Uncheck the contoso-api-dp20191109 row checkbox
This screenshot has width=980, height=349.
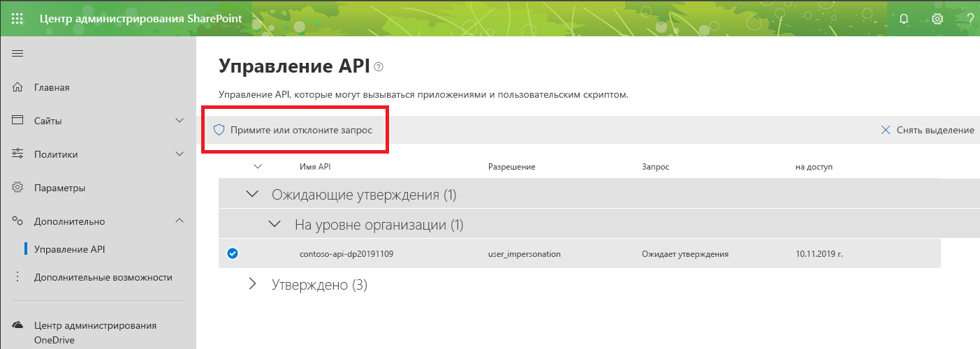233,254
